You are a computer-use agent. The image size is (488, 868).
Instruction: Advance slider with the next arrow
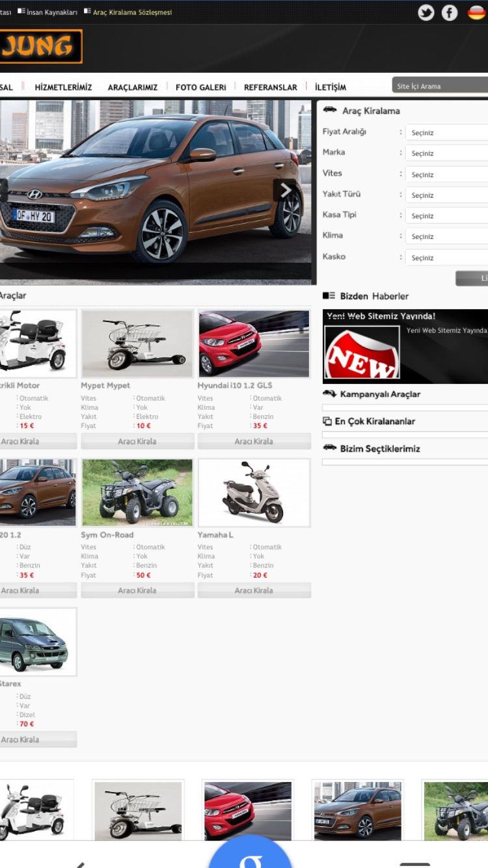tap(285, 190)
